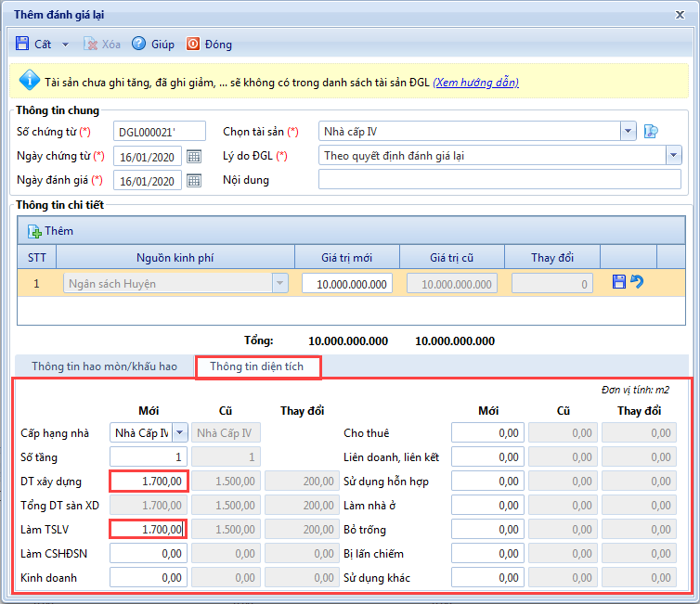Click the Thêm add row button
This screenshot has width=700, height=604.
tap(50, 231)
